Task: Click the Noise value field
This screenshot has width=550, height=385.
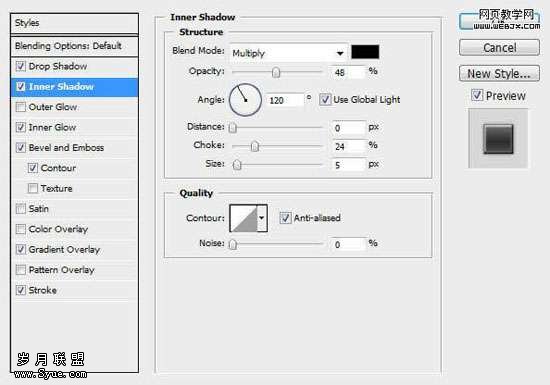Action: (x=348, y=244)
